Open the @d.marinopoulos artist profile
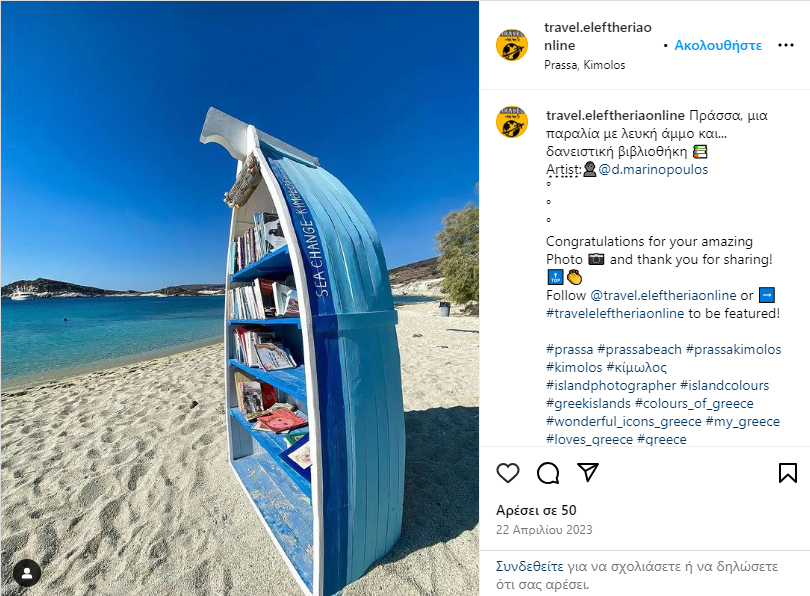This screenshot has width=810, height=596. tap(653, 169)
